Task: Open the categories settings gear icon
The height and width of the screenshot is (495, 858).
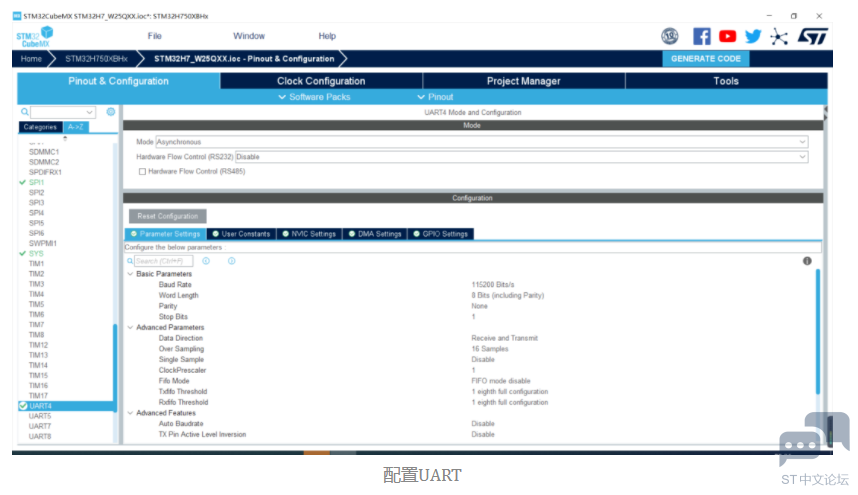Action: tap(111, 112)
